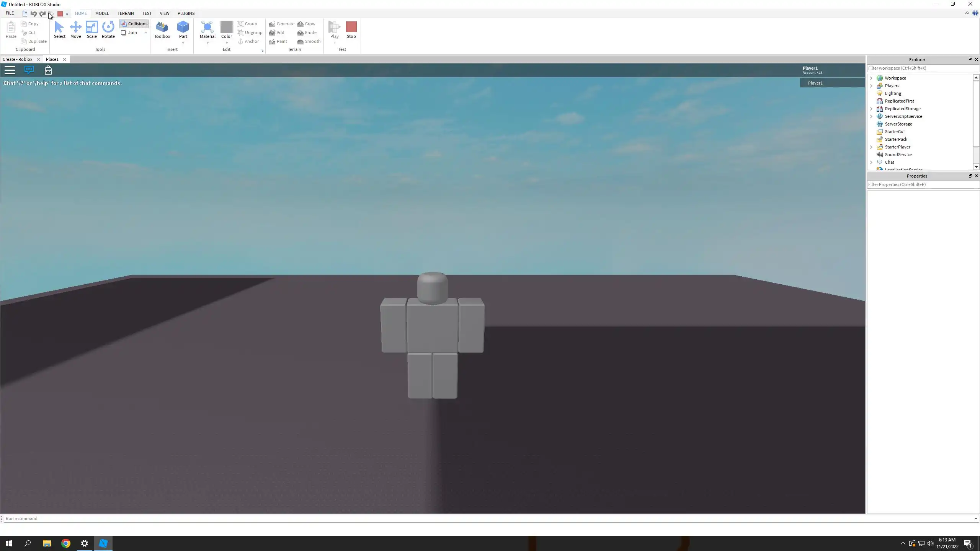Open the Part dropdown arrow

(x=183, y=43)
